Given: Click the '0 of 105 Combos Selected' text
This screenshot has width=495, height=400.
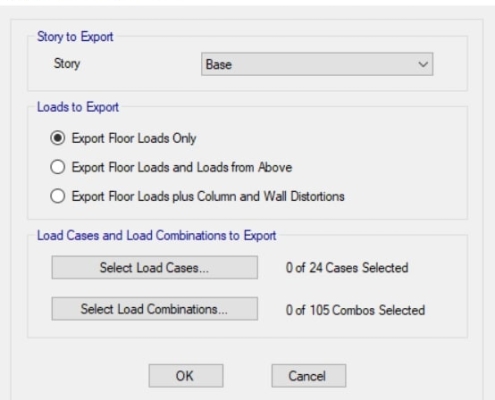Looking at the screenshot, I should pos(355,310).
